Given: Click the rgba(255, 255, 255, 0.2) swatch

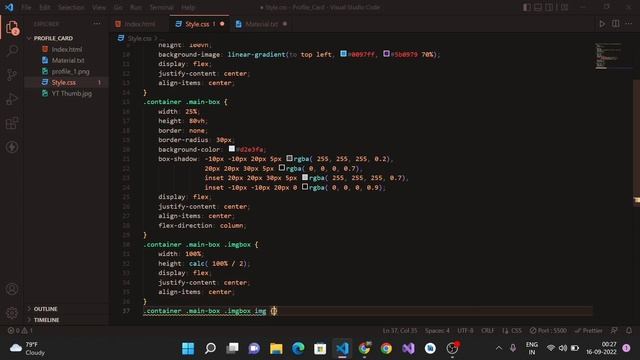Looking at the screenshot, I should 289,158.
